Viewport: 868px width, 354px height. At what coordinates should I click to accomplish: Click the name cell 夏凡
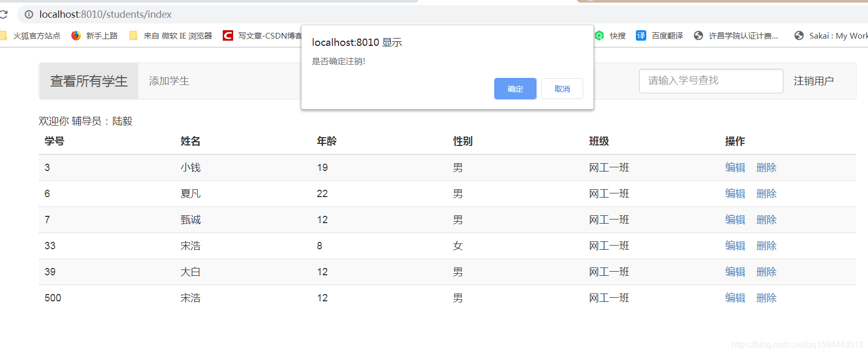pos(190,193)
